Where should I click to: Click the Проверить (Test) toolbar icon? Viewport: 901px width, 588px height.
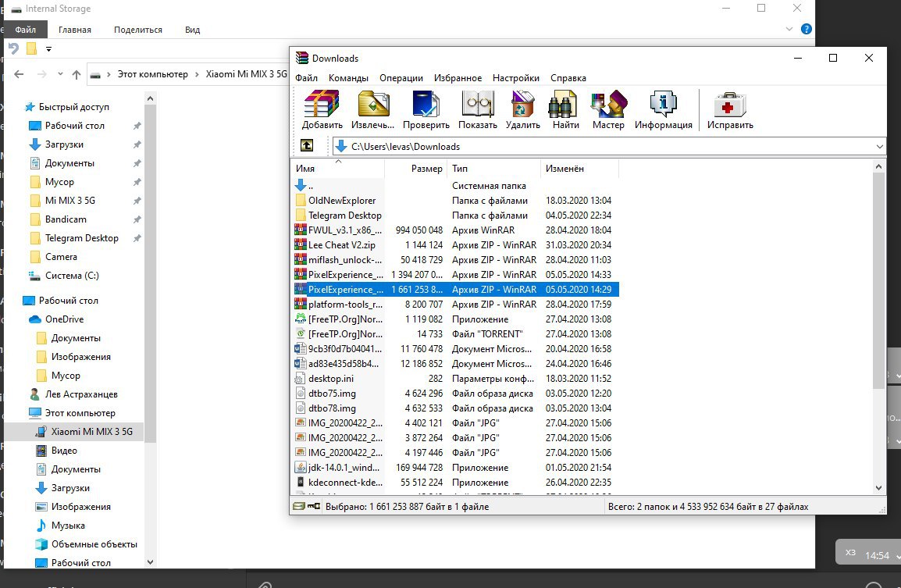(426, 110)
